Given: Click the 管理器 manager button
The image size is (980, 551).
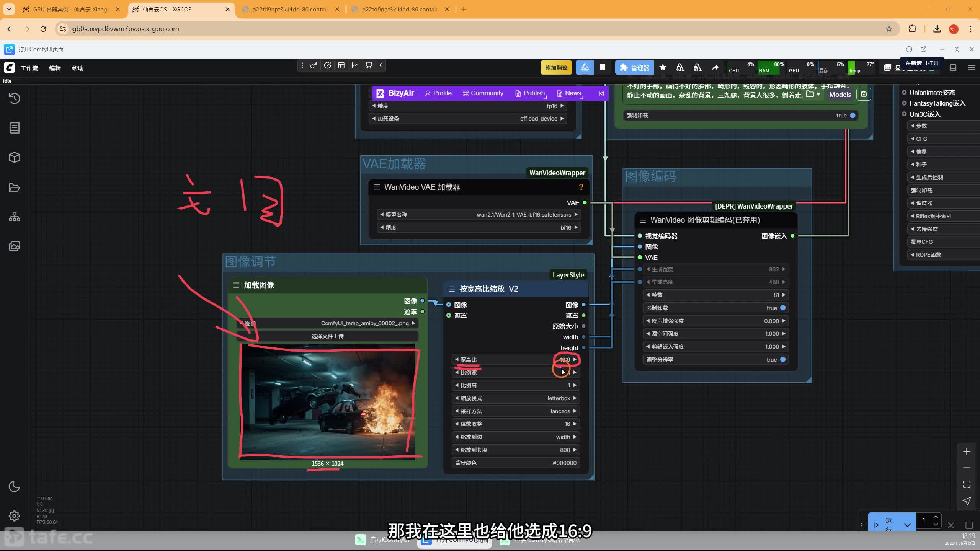Looking at the screenshot, I should (634, 68).
